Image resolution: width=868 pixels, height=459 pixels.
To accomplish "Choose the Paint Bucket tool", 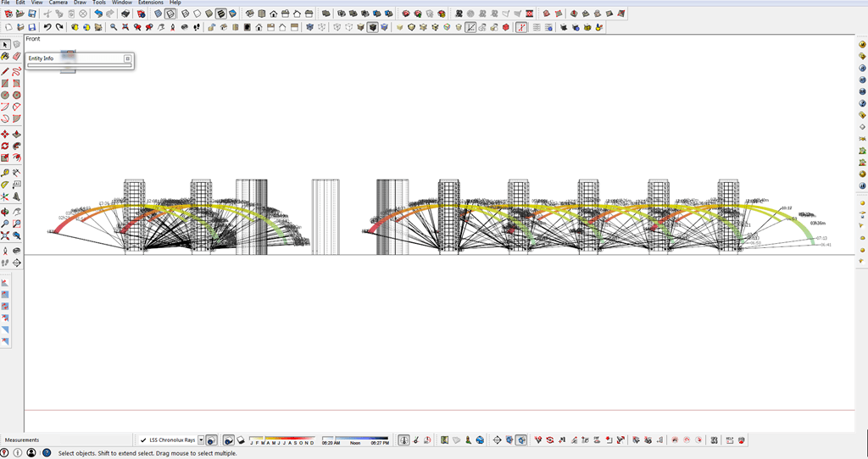I will tap(5, 57).
